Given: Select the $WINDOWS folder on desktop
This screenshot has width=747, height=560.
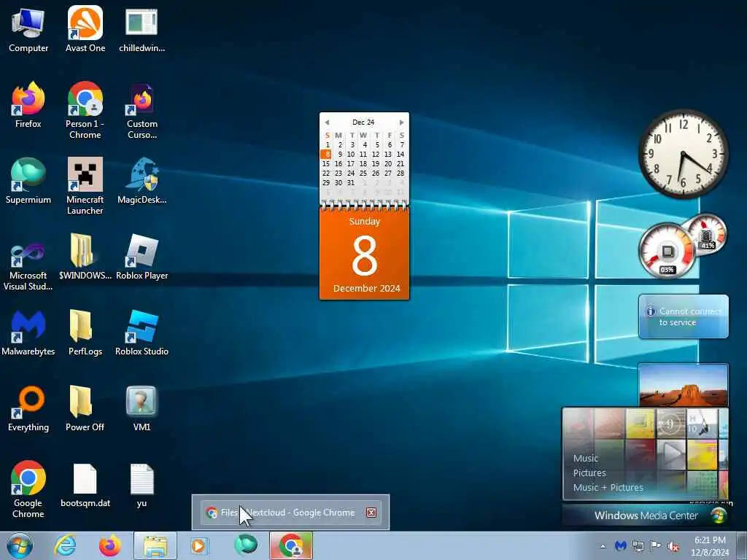Looking at the screenshot, I should [85, 257].
